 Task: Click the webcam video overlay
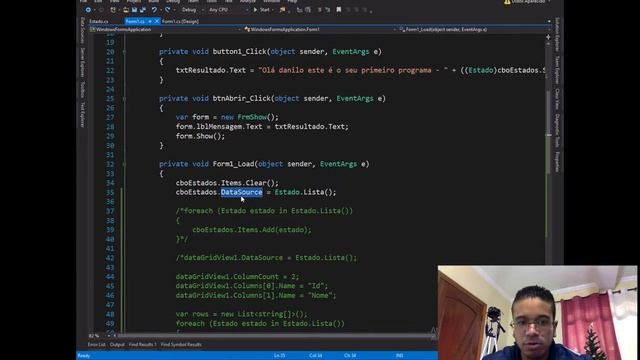tap(537, 313)
